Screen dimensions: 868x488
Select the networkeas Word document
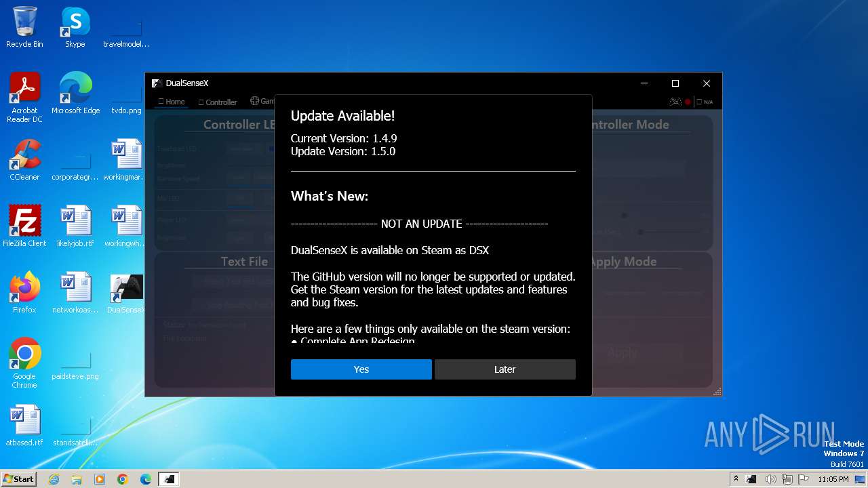pos(75,293)
